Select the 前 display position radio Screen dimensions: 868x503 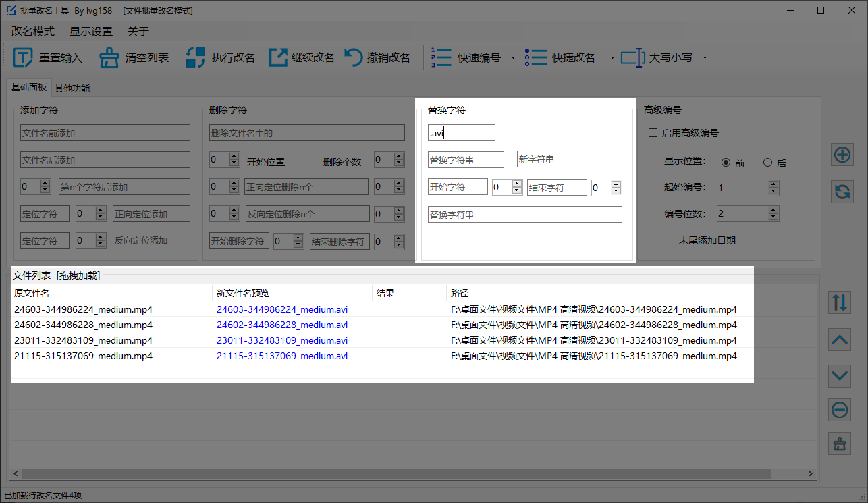pos(726,163)
